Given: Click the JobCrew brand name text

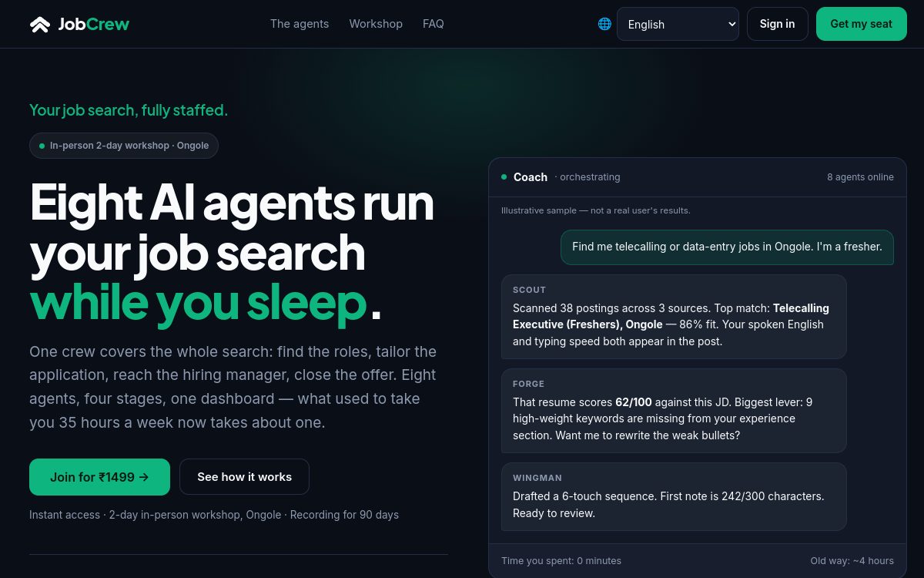Looking at the screenshot, I should (x=93, y=24).
